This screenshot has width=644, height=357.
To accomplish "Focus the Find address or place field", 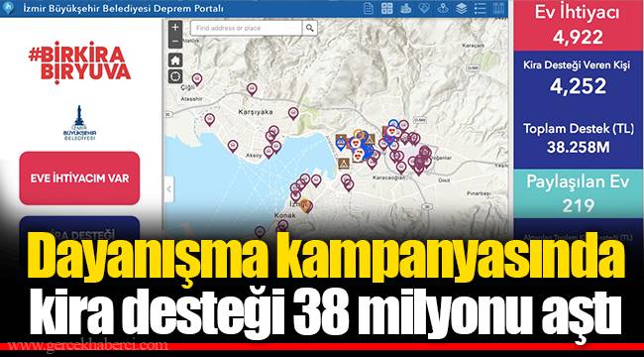I will point(246,28).
